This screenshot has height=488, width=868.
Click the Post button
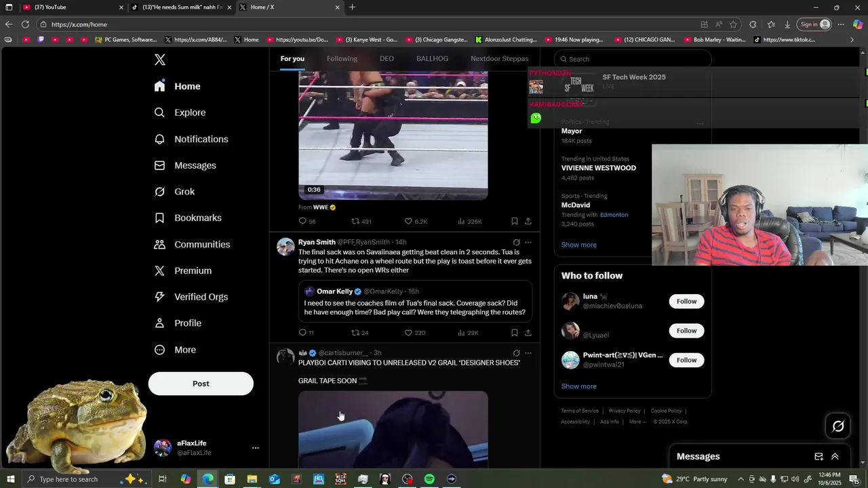(201, 384)
